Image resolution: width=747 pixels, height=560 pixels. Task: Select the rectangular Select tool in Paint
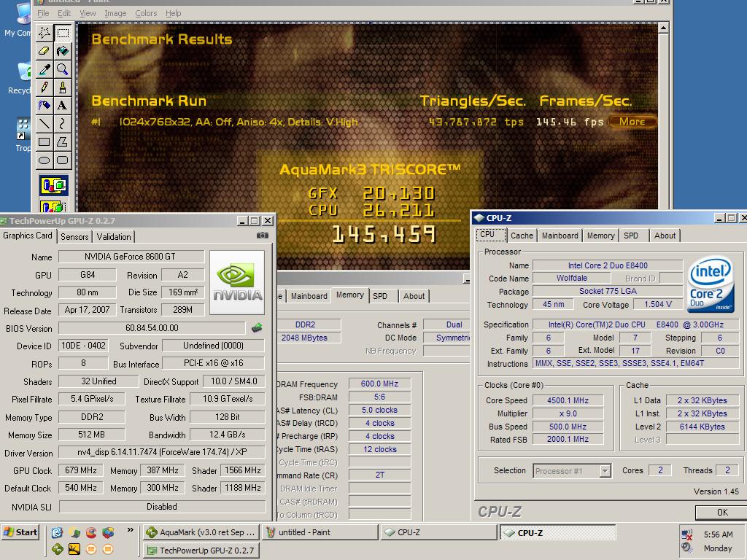coord(63,33)
